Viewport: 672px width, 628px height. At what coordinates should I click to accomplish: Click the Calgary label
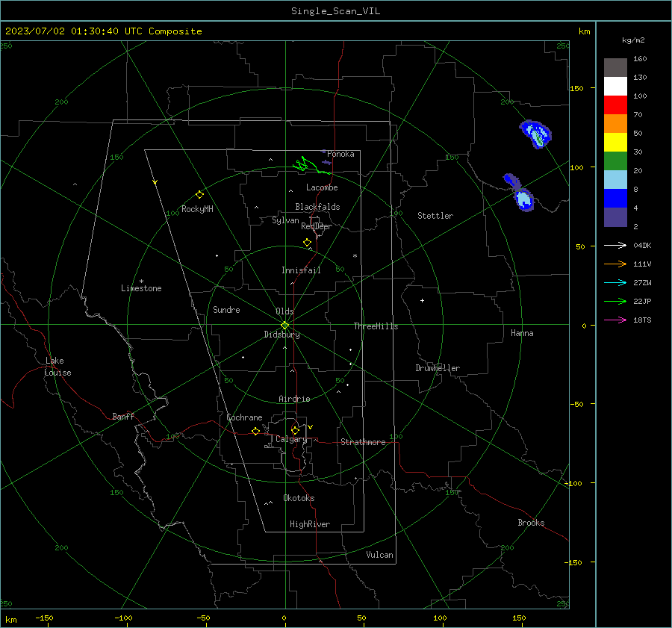point(291,439)
